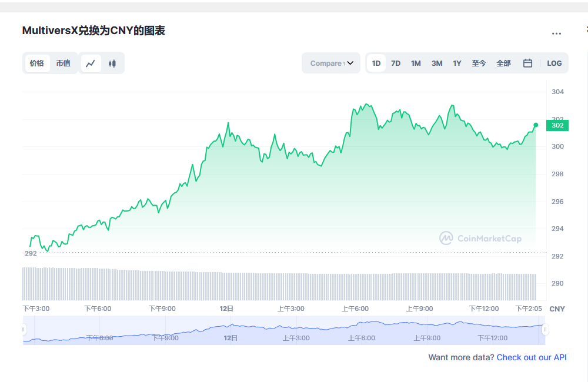Click the 298 y-axis price label
588x382 pixels.
(557, 174)
